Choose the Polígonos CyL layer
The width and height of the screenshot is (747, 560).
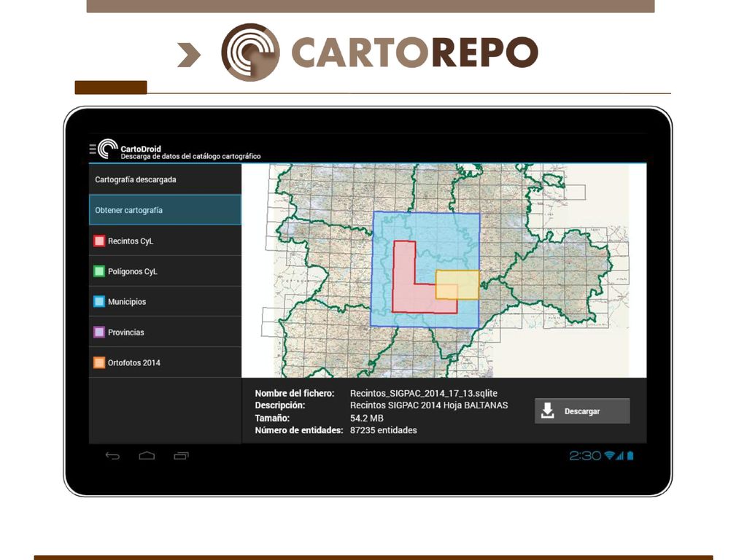[166, 271]
